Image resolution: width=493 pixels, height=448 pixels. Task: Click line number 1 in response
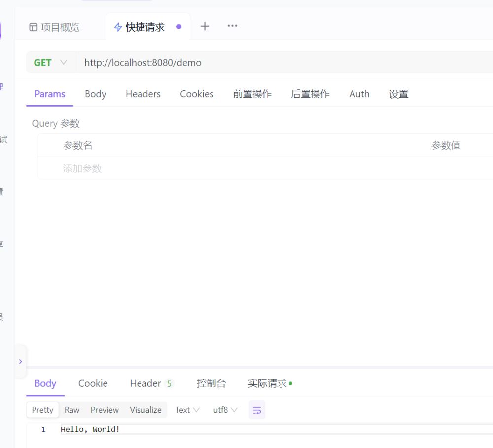[43, 429]
